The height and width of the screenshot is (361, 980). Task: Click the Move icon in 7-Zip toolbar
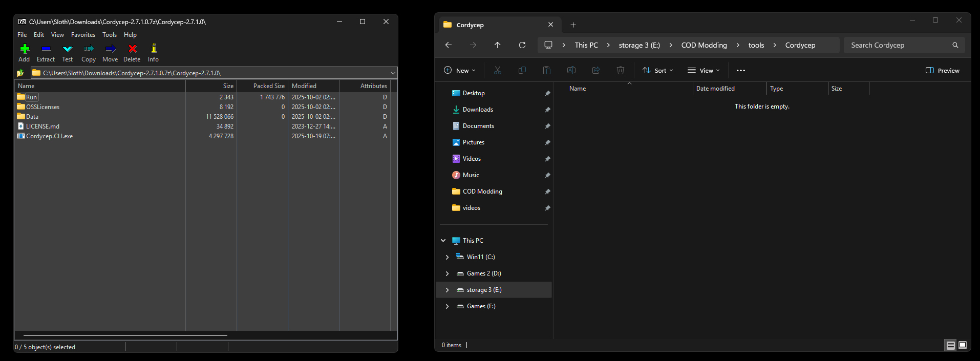point(110,49)
